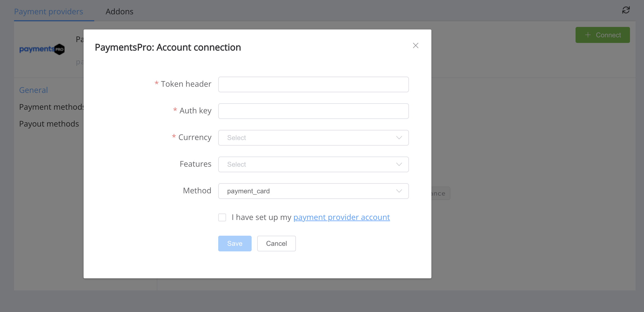Click the Save button
The height and width of the screenshot is (312, 644).
click(x=235, y=243)
